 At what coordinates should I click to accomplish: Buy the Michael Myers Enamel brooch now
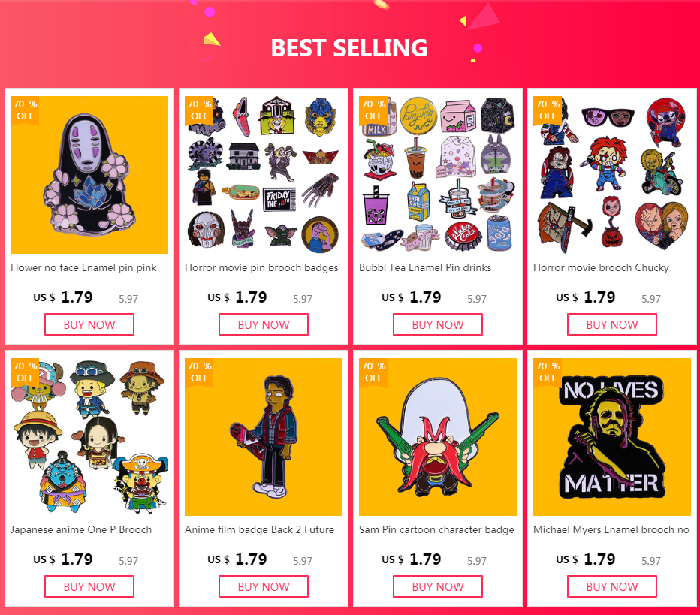612,586
